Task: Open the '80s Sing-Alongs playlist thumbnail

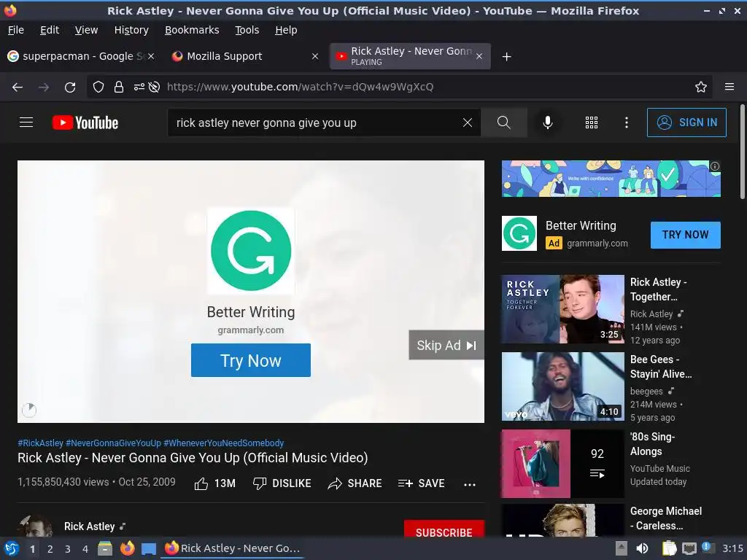Action: click(x=562, y=464)
